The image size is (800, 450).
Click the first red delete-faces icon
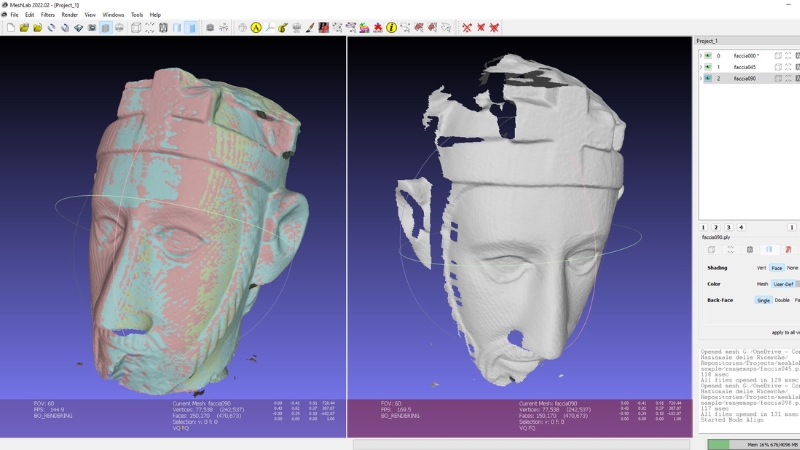pyautogui.click(x=467, y=27)
